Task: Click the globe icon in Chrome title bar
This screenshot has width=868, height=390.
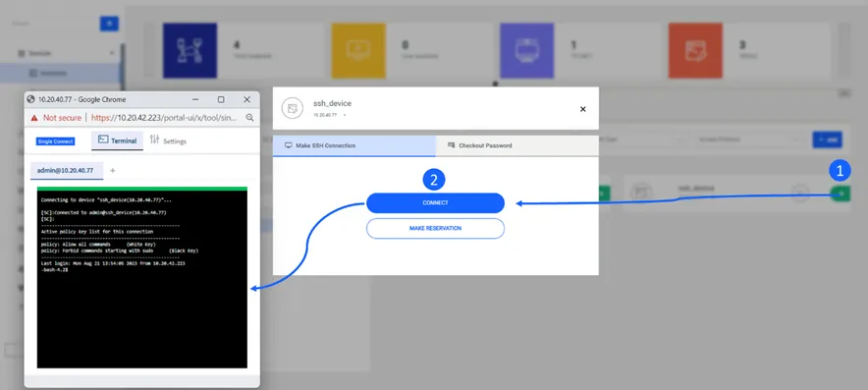Action: pos(31,100)
